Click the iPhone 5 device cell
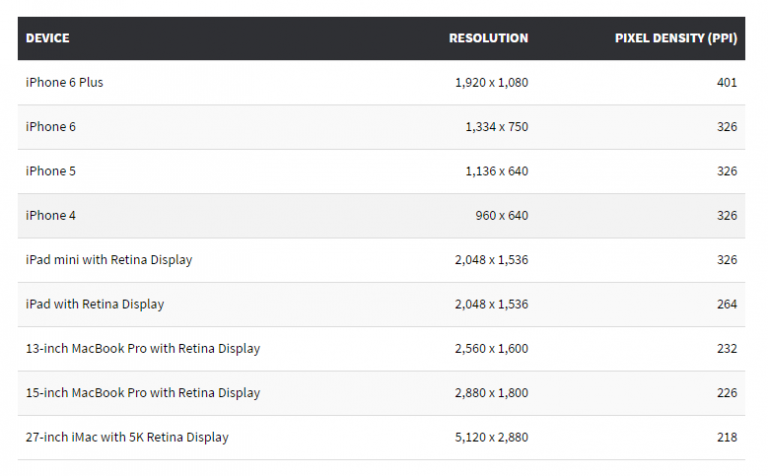Viewport: 768px width, 476px height. (x=50, y=171)
